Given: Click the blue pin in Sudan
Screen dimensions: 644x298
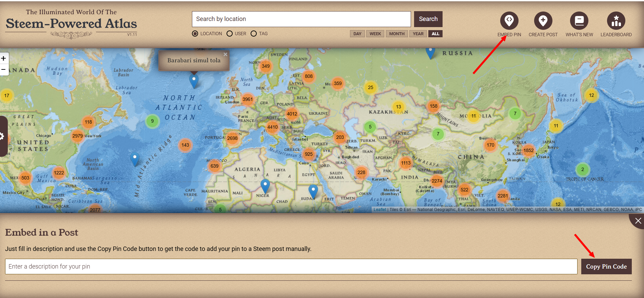Looking at the screenshot, I should tap(313, 191).
